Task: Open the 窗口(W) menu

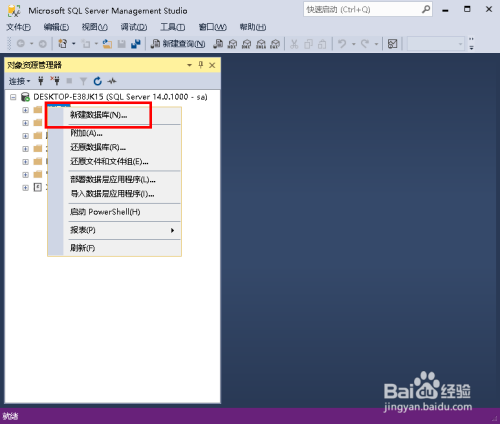Action: [213, 27]
